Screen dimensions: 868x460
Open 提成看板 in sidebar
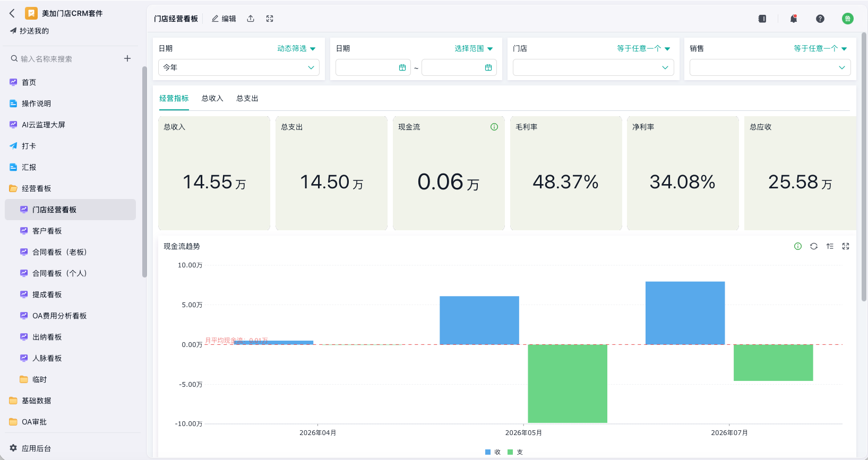click(70, 294)
